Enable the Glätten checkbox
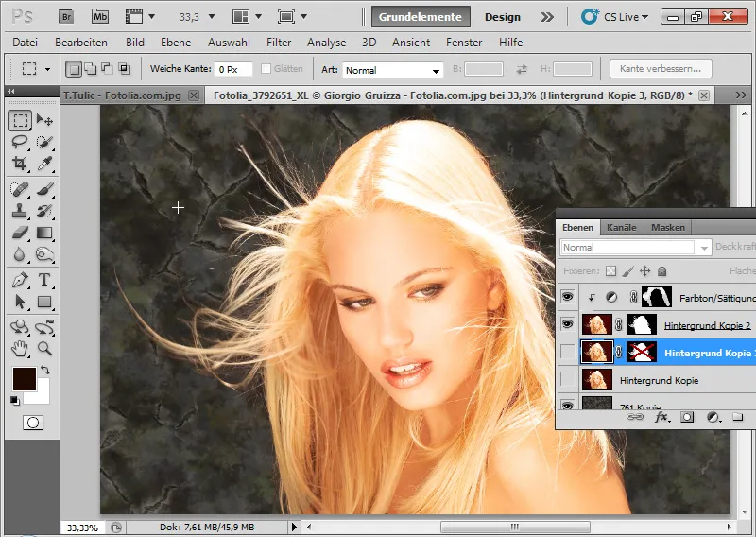The width and height of the screenshot is (756, 537). tap(266, 68)
